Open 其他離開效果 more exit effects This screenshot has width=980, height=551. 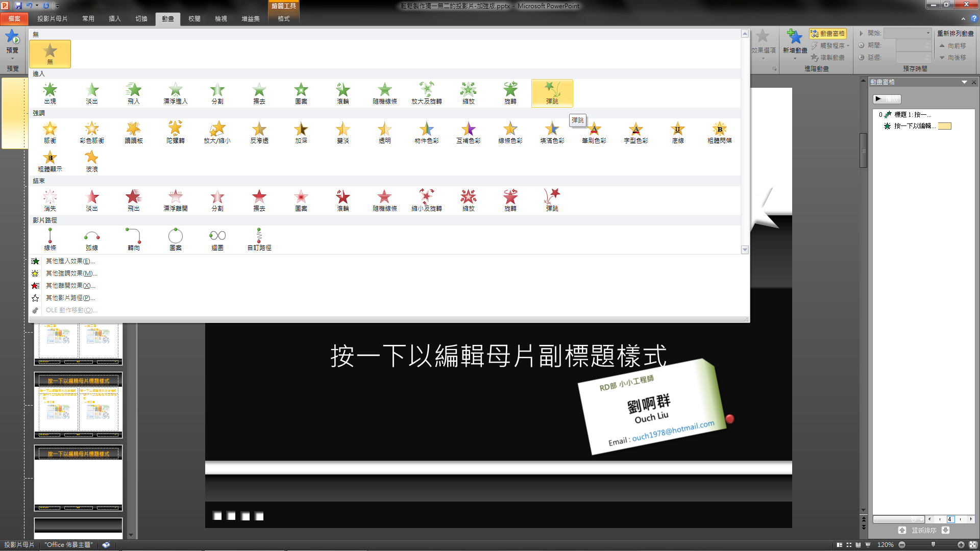[x=70, y=286]
